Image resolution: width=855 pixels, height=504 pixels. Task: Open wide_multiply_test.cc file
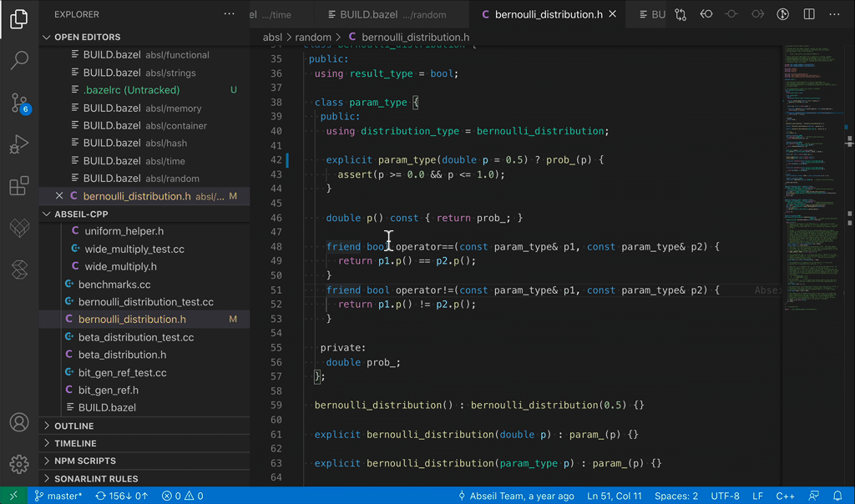tap(144, 249)
